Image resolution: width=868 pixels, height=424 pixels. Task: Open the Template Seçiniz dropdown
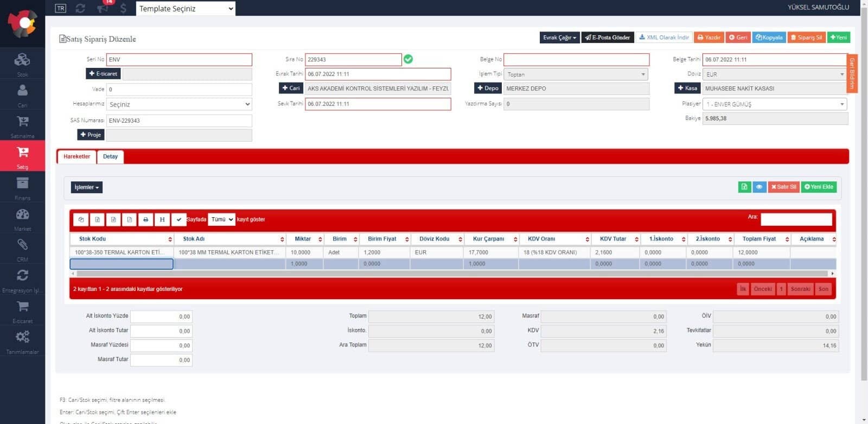click(x=186, y=8)
